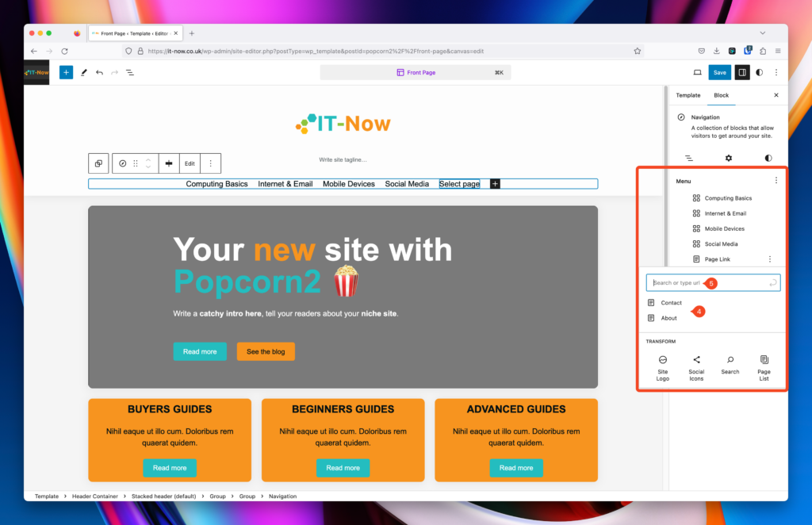Open the Front Page command palette

pyautogui.click(x=416, y=72)
